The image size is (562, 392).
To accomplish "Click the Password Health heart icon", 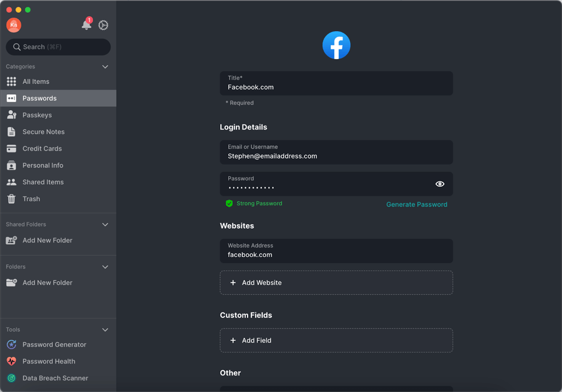I will tap(12, 361).
